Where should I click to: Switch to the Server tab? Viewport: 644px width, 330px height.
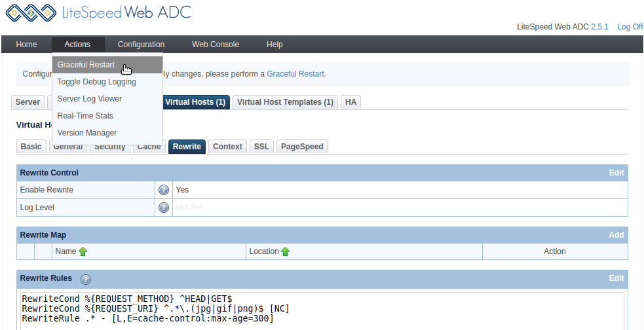pyautogui.click(x=28, y=102)
